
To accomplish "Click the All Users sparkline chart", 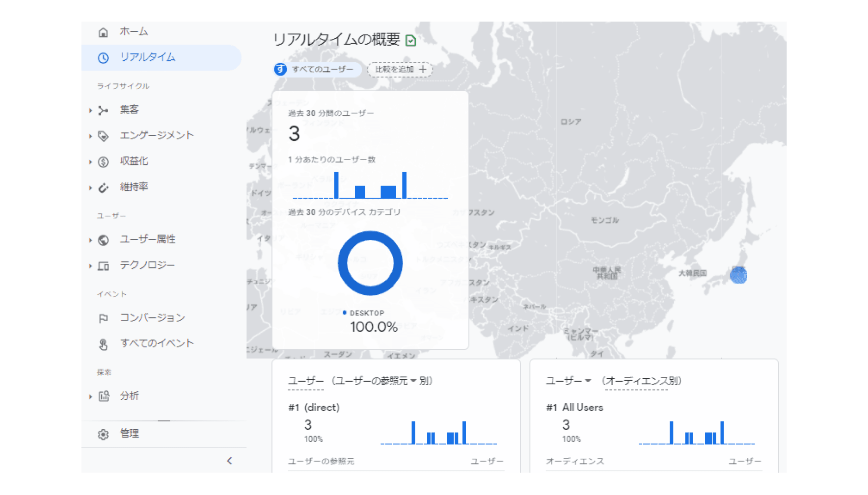I will (697, 433).
